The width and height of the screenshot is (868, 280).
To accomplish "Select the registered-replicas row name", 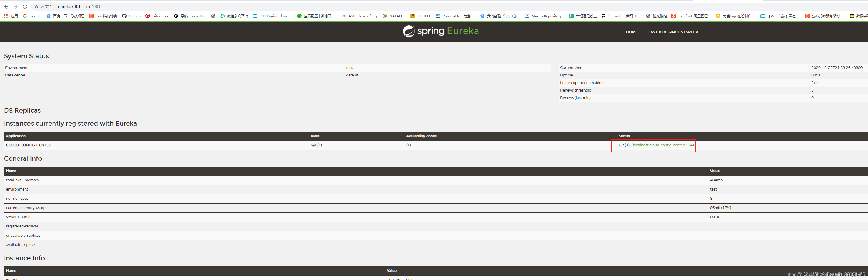I will pyautogui.click(x=22, y=226).
